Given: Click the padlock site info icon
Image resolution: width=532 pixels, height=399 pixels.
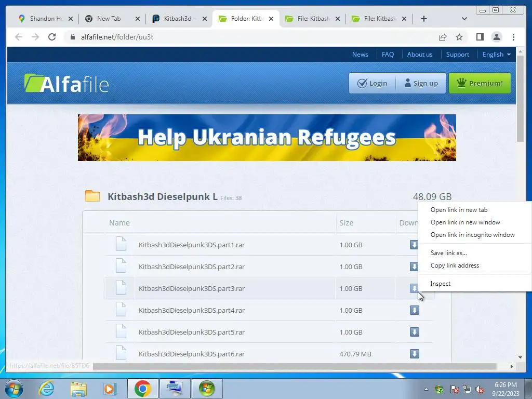Looking at the screenshot, I should 72,37.
